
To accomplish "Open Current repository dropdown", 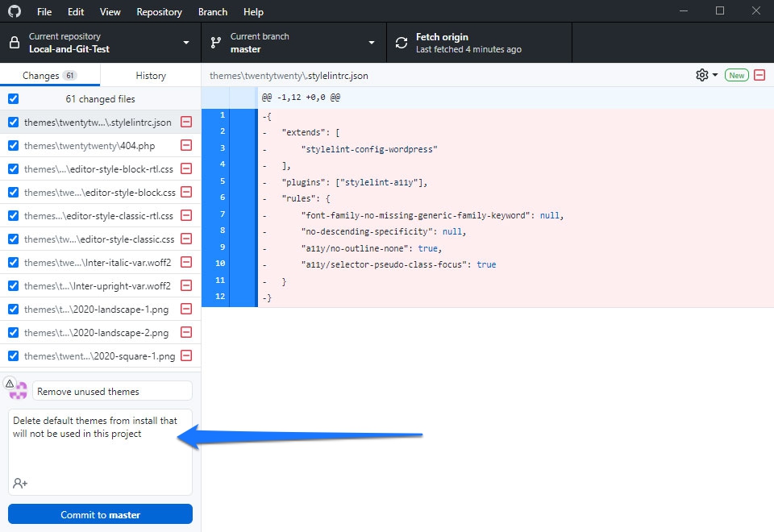I will pyautogui.click(x=100, y=43).
